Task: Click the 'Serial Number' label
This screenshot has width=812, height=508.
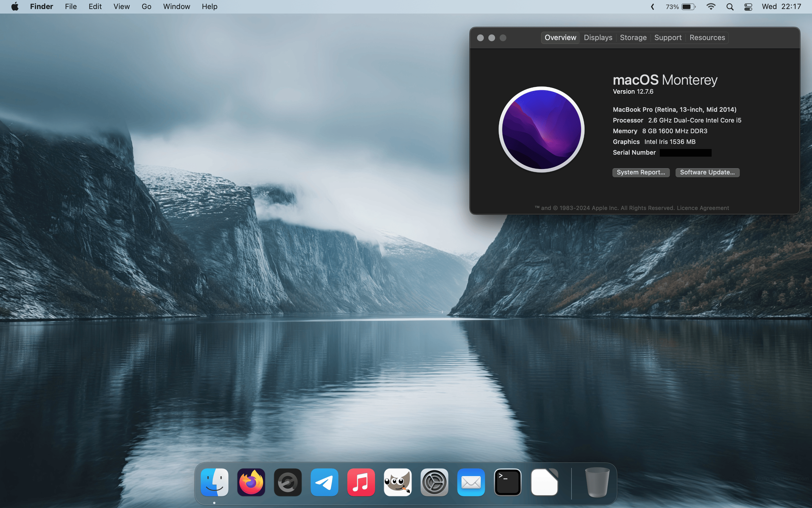Action: point(634,152)
